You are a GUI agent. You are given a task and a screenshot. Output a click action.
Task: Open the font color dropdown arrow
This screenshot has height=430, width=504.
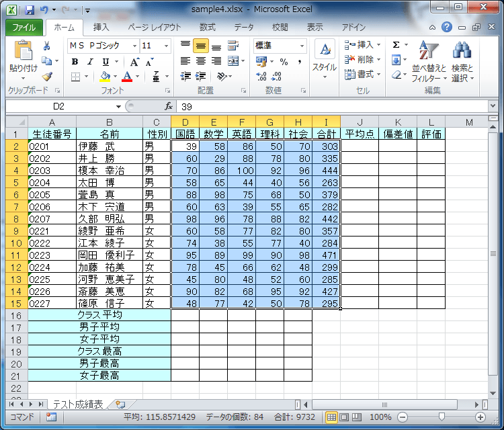coord(138,77)
